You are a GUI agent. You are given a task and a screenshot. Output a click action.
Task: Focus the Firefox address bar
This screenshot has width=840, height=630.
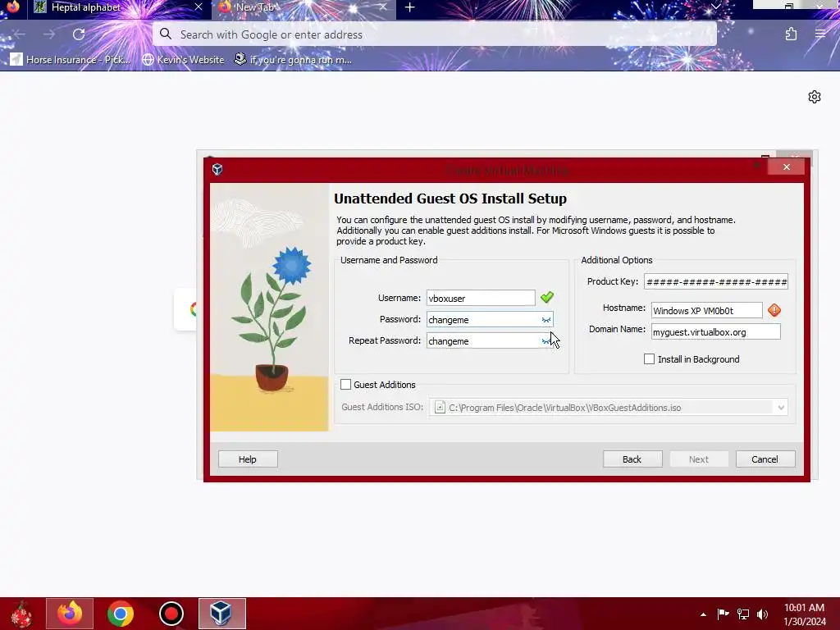[x=435, y=34]
